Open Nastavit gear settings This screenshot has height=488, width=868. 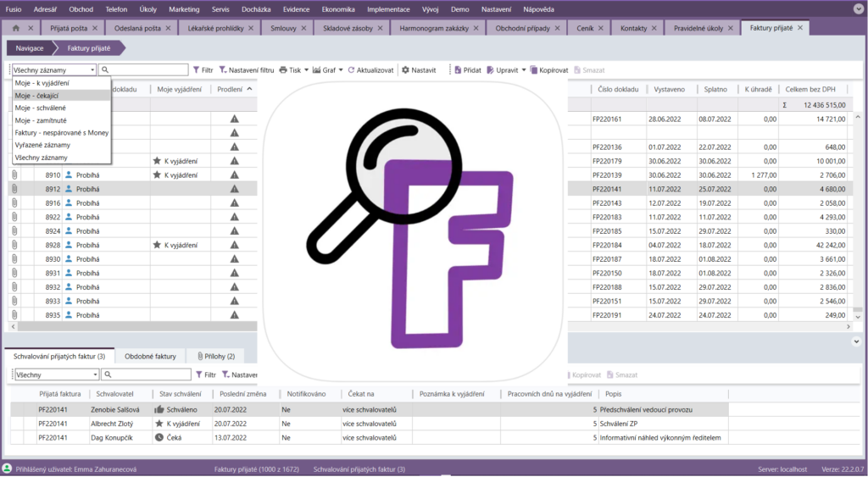[x=405, y=70]
